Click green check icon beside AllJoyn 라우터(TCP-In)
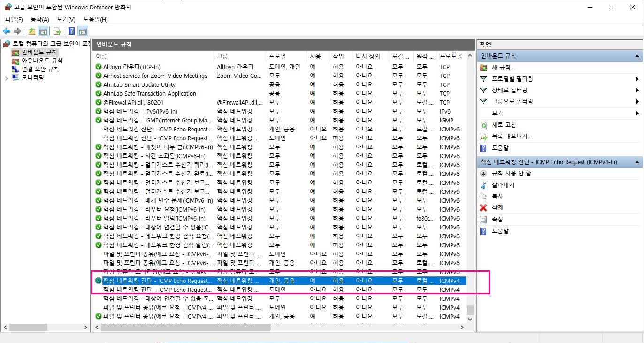The height and width of the screenshot is (343, 644). (x=98, y=67)
